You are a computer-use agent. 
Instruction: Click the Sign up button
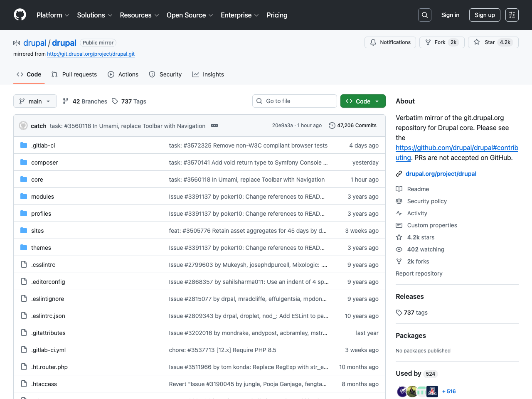pyautogui.click(x=485, y=15)
